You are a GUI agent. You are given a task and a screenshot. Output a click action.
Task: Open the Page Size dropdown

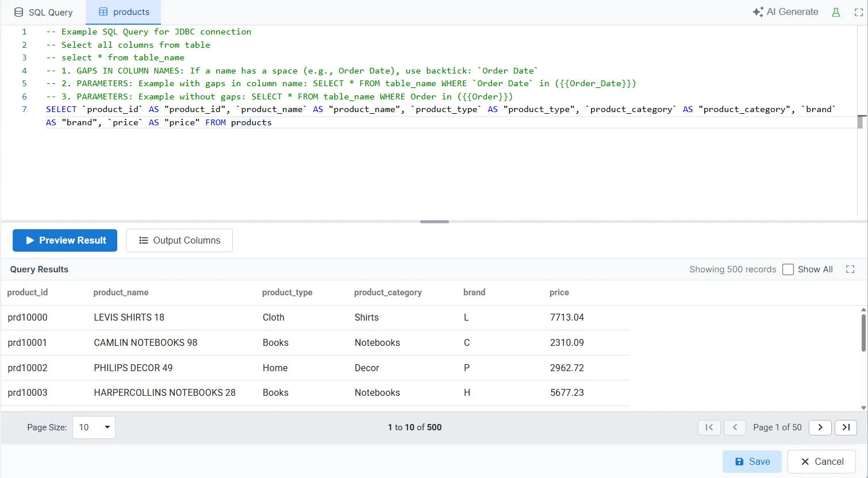94,427
